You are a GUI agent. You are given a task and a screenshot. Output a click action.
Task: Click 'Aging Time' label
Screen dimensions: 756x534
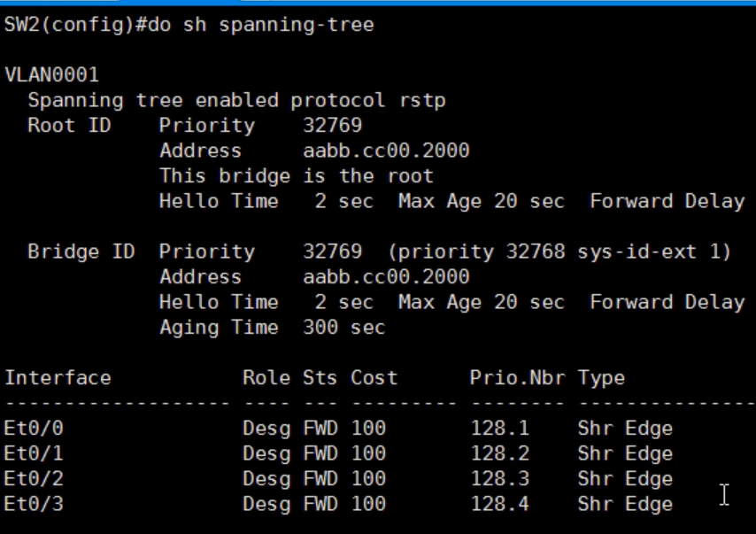tap(219, 328)
